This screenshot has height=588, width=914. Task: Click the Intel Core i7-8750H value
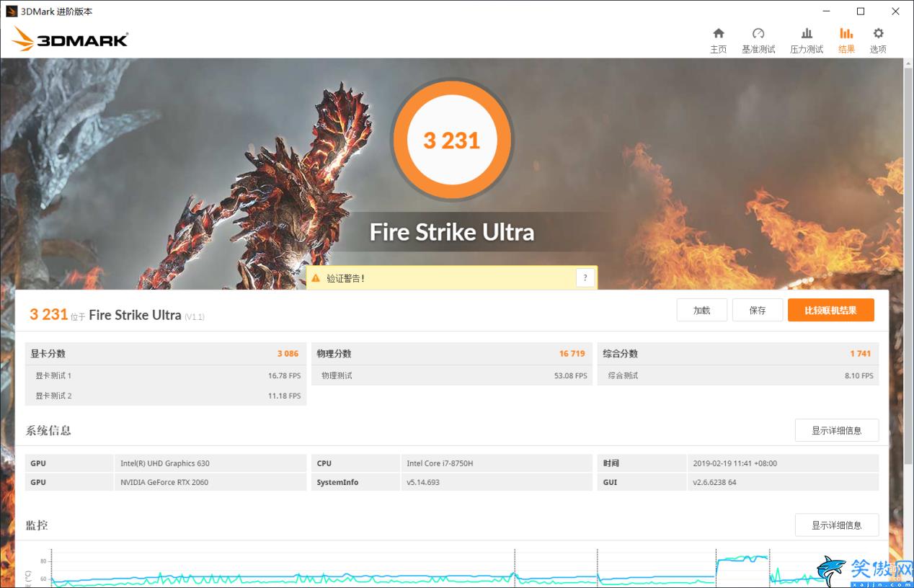440,463
